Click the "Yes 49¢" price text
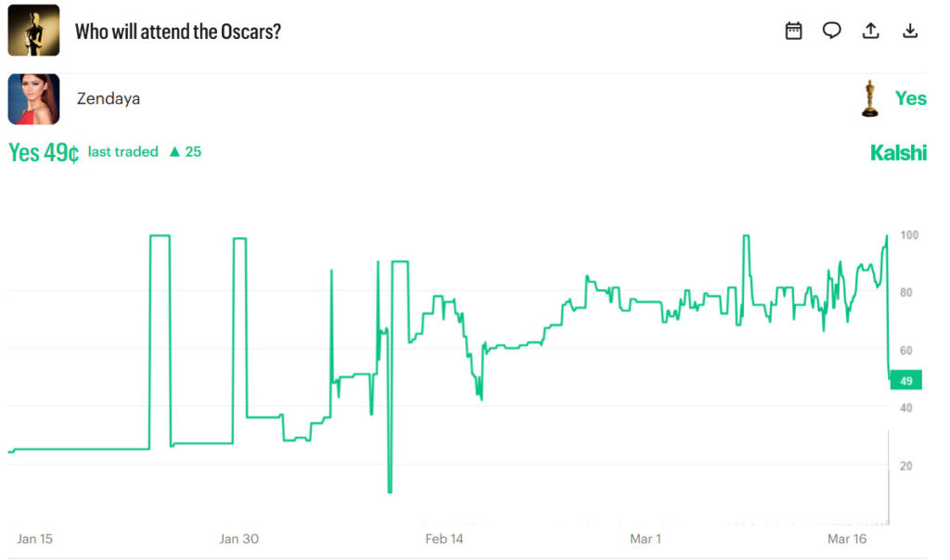The width and height of the screenshot is (950, 560). tap(44, 153)
